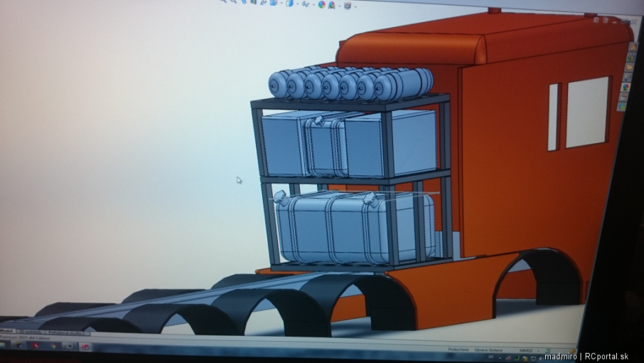Open the bottom-most task pane tab icon
644x363 pixels.
(621, 107)
